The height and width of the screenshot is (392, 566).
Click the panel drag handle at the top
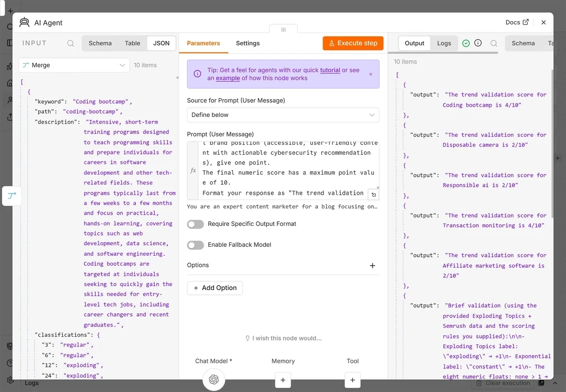click(x=283, y=29)
